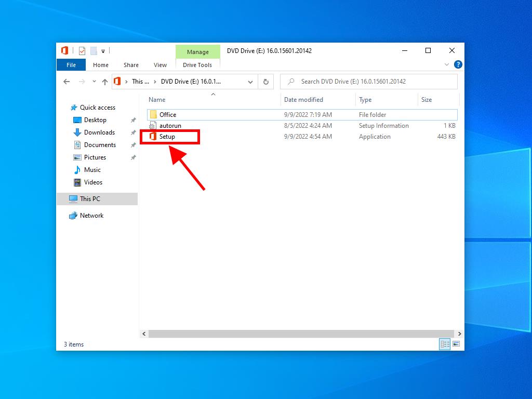The width and height of the screenshot is (532, 399).
Task: Click the Properties quick access toolbar icon
Action: [x=82, y=51]
